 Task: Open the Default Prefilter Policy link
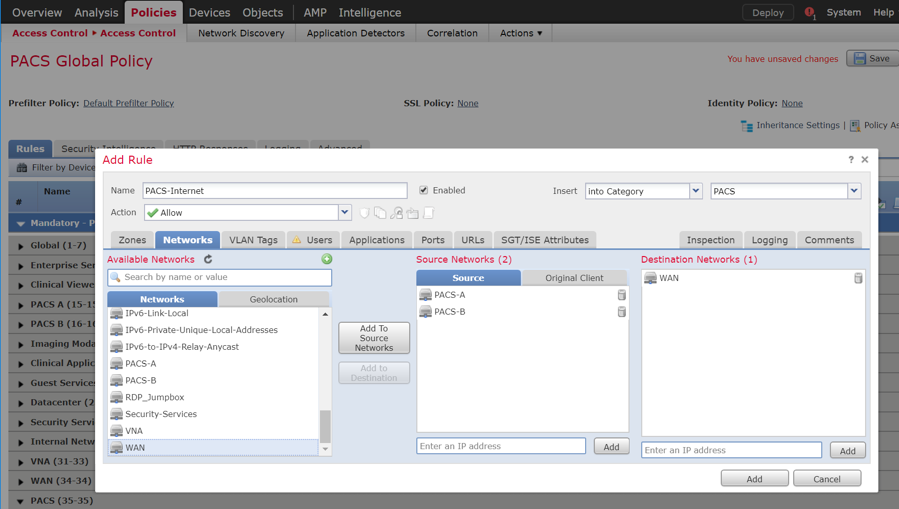pos(128,103)
